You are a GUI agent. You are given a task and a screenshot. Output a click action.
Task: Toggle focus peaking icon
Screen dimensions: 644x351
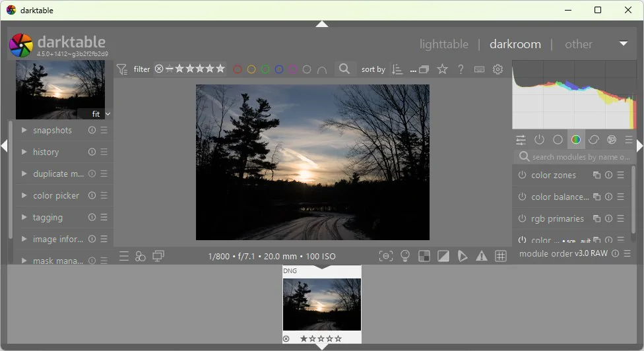385,256
